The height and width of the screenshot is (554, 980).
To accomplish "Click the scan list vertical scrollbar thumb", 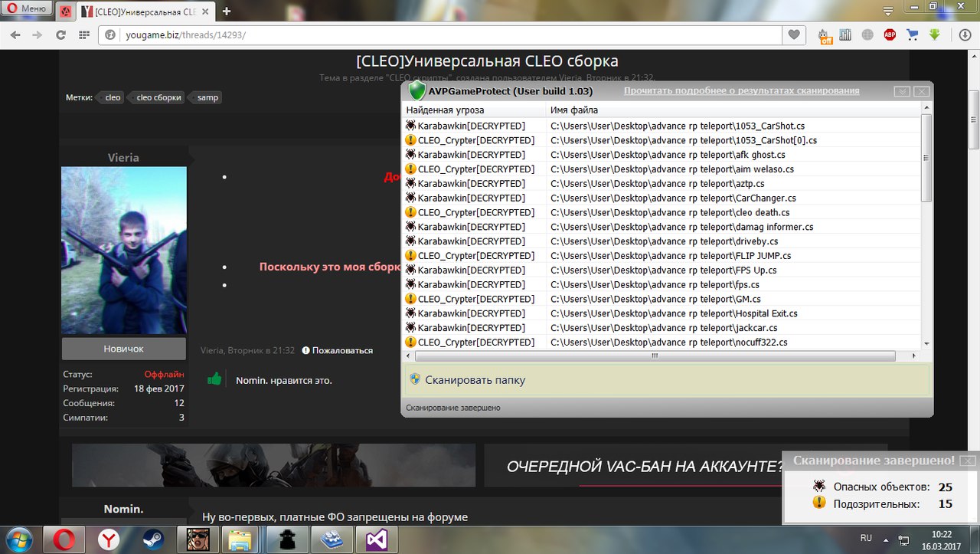I will (926, 159).
